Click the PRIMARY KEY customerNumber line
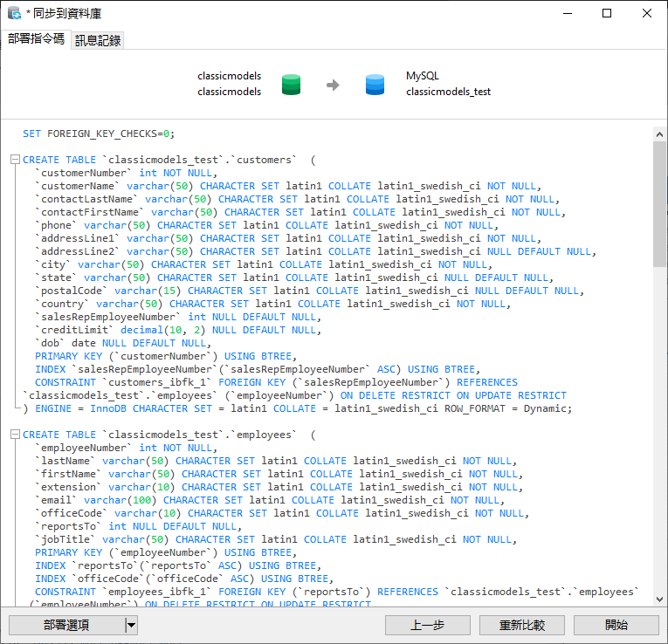Viewport: 668px width, 644px height. point(166,356)
